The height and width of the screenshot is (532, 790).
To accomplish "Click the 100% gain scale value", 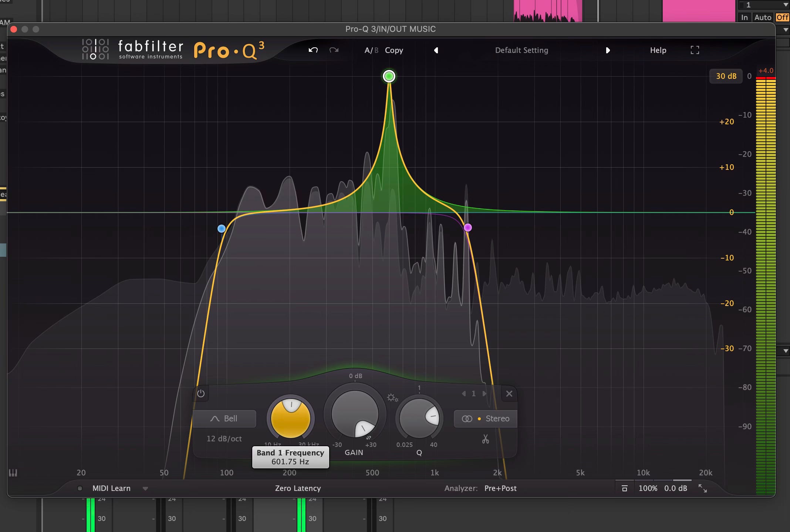I will coord(648,488).
